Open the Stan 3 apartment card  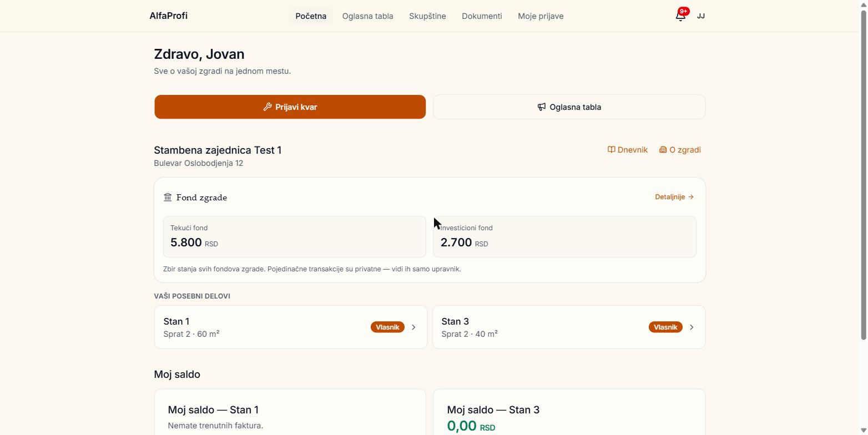coord(569,327)
